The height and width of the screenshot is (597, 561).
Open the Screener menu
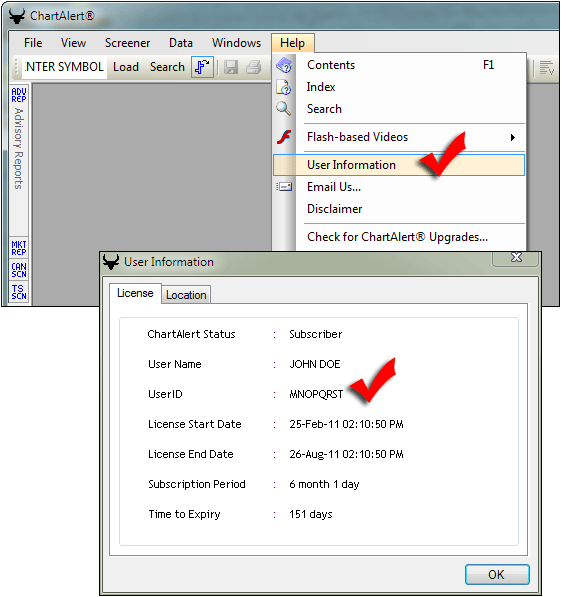click(x=128, y=43)
